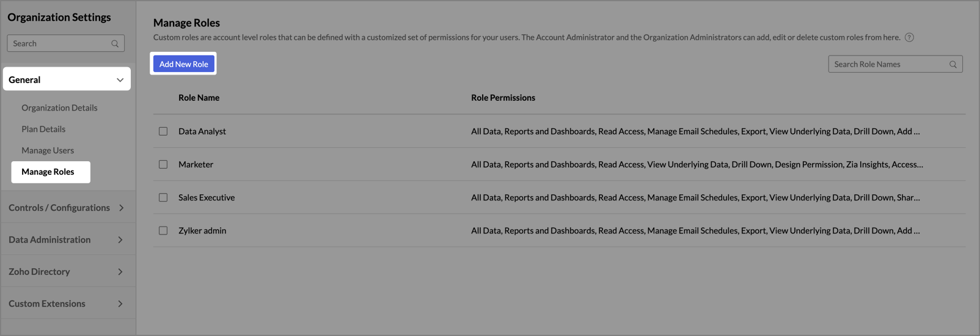Click the Search Role Names magnifier icon
Image resolution: width=980 pixels, height=336 pixels.
[953, 64]
